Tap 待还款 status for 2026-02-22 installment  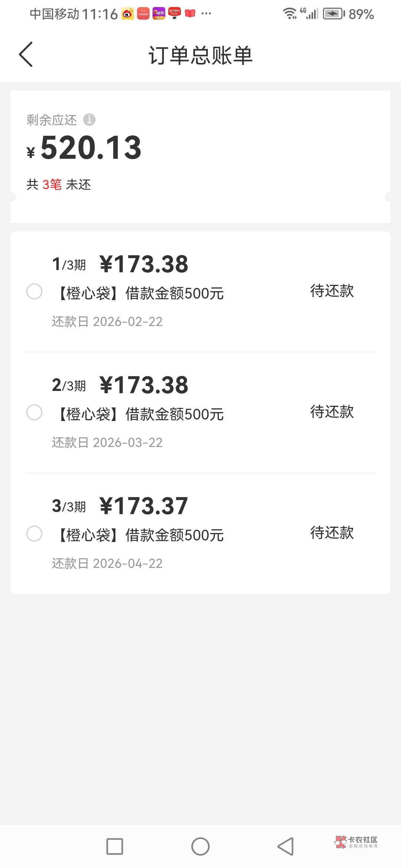[332, 291]
